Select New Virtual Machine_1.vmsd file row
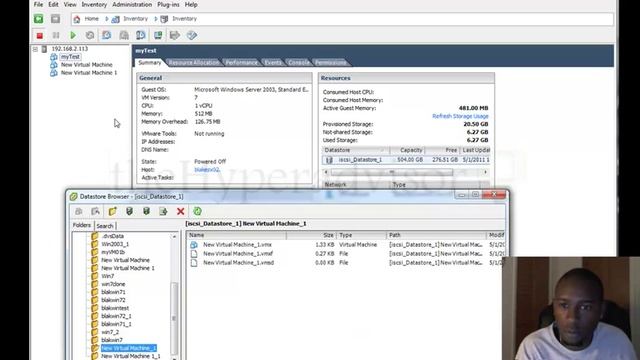The height and width of the screenshot is (360, 640). point(345,262)
